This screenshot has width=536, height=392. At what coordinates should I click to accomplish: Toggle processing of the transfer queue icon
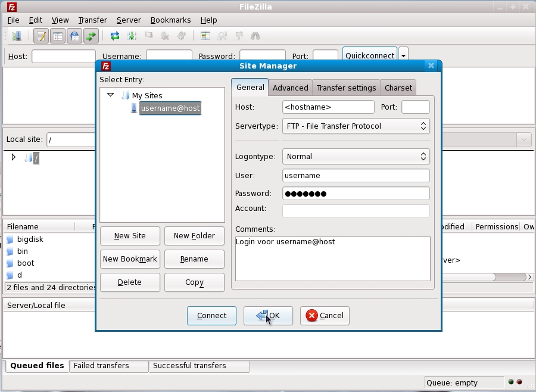tap(132, 36)
